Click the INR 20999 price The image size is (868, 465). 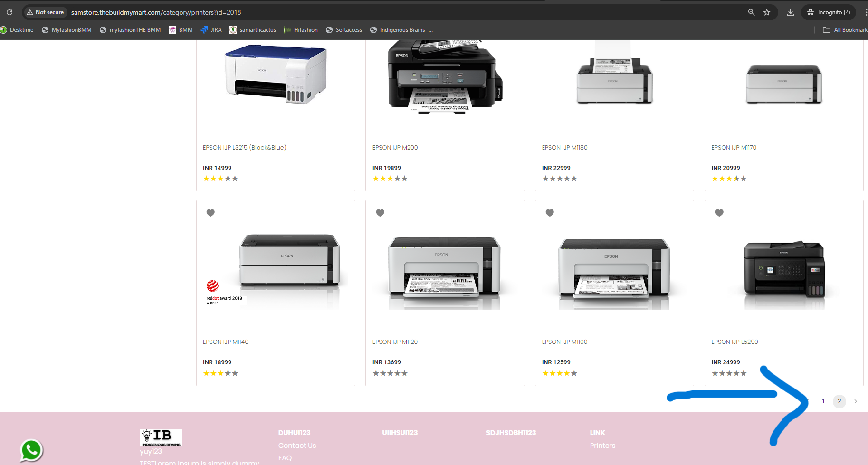pyautogui.click(x=726, y=168)
